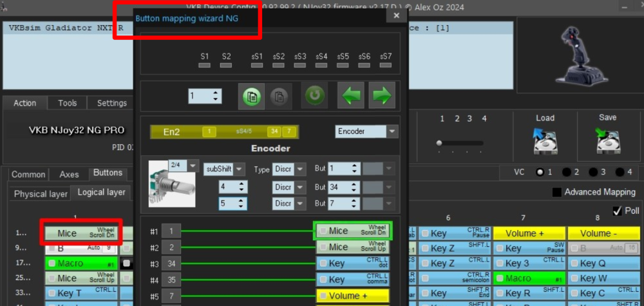
Task: Click the sS5 subshift indicator
Action: coord(343,65)
